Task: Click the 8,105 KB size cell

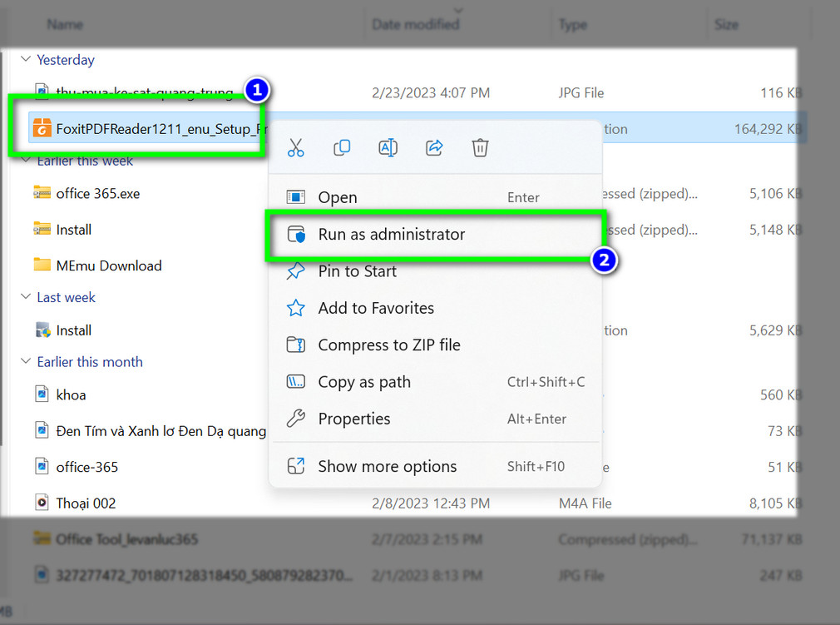Action: click(x=775, y=503)
